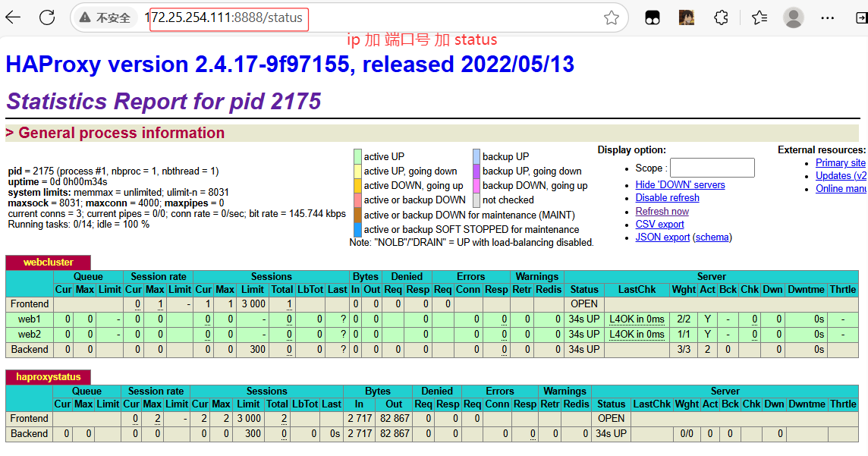The image size is (868, 456).
Task: Click the LastChk header in webcluster table
Action: [637, 289]
